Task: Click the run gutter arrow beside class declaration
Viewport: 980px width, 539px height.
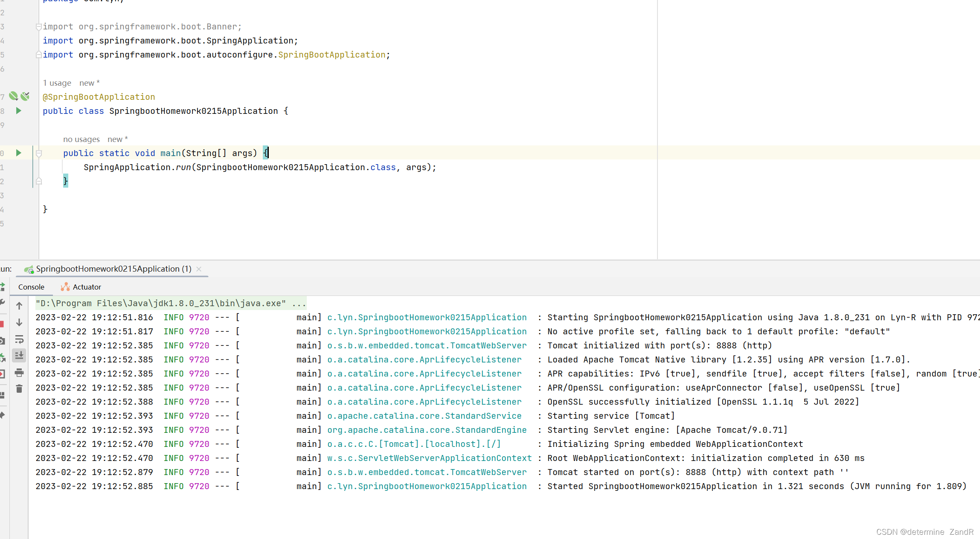Action: tap(18, 111)
